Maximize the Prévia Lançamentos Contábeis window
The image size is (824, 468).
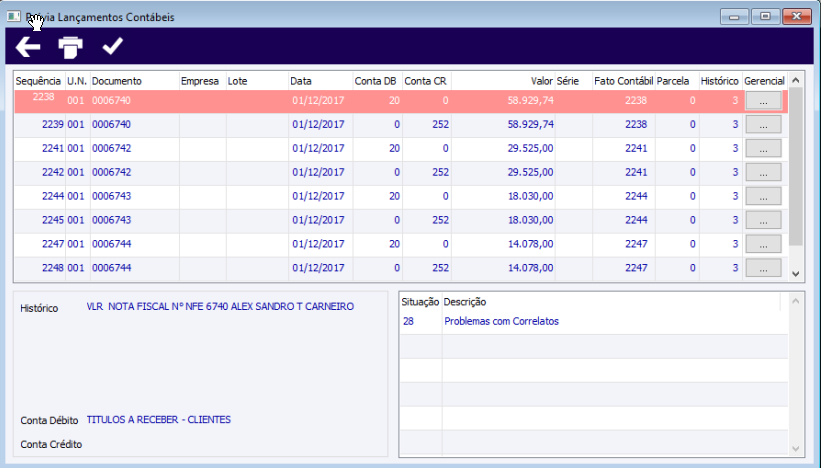point(765,16)
